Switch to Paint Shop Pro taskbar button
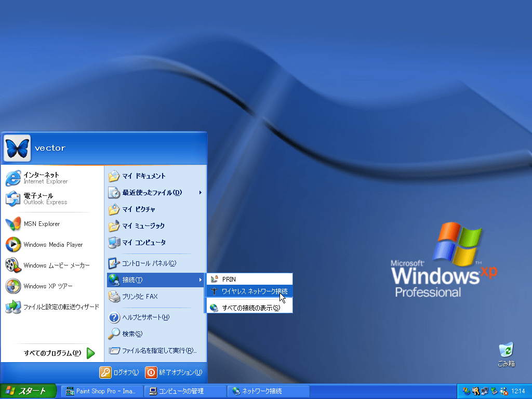The width and height of the screenshot is (532, 399). [102, 391]
